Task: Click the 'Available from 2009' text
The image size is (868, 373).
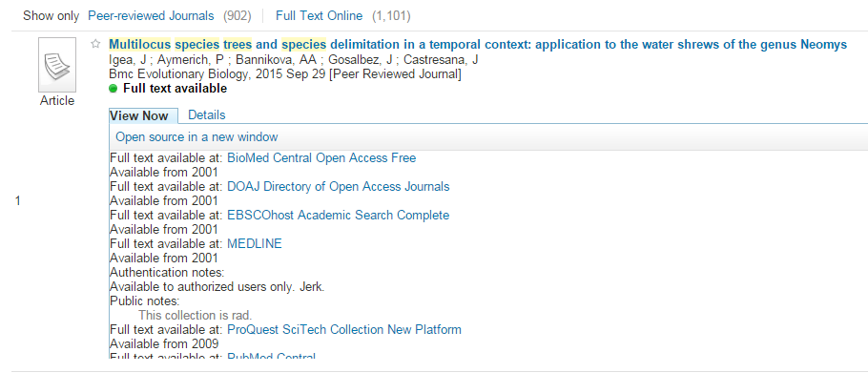Action: click(x=164, y=343)
